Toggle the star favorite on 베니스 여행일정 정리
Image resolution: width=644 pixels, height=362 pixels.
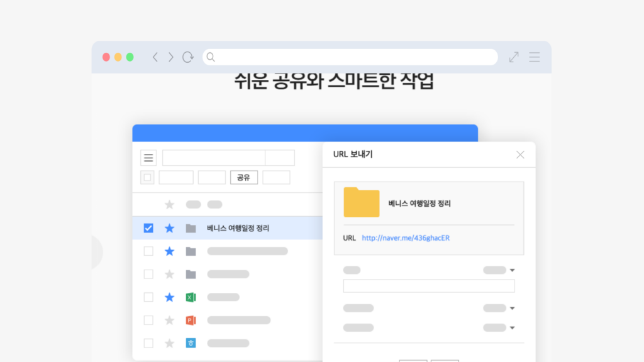coord(169,228)
